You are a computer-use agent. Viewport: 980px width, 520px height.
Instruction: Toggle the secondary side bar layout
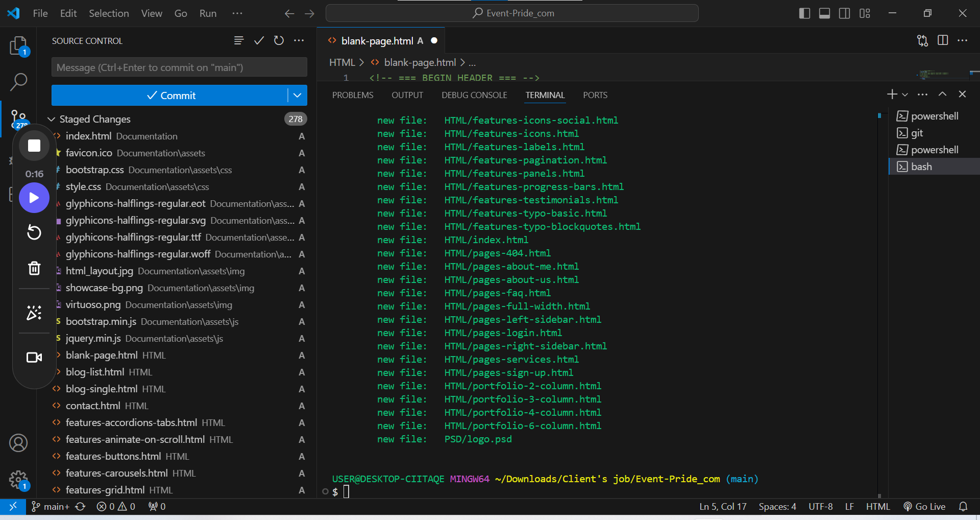844,13
